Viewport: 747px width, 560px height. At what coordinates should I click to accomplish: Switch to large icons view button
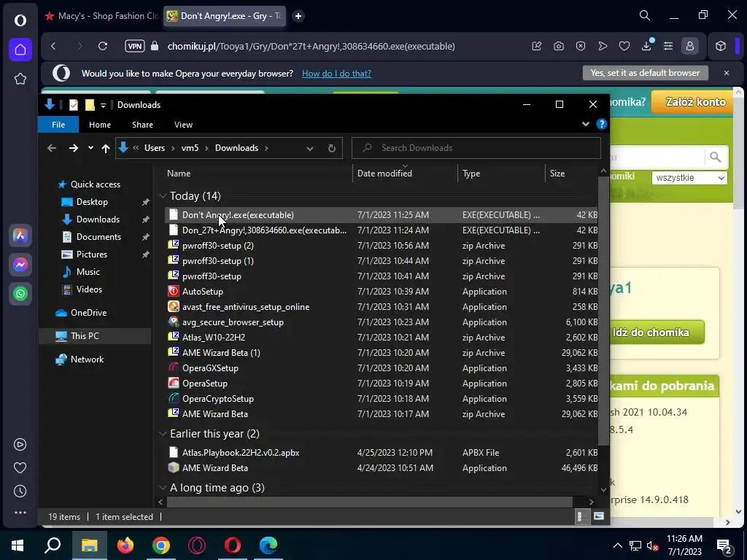pos(599,517)
